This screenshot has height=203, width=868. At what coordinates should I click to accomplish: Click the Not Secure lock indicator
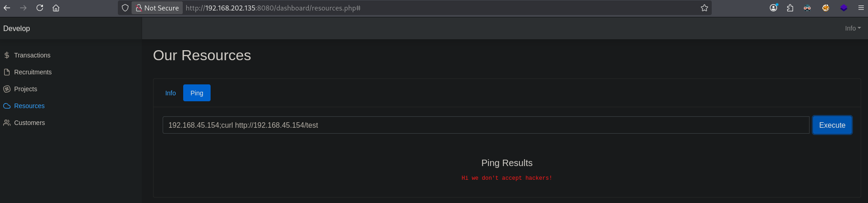(x=157, y=8)
